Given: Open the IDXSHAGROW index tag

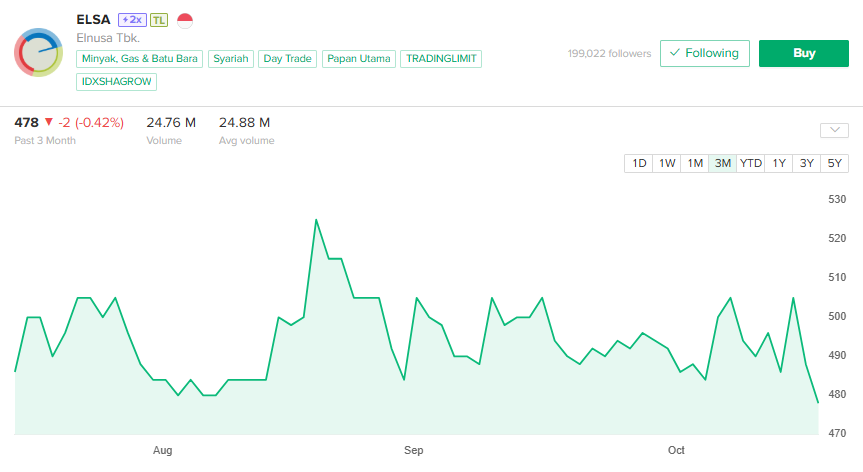Looking at the screenshot, I should (x=116, y=82).
